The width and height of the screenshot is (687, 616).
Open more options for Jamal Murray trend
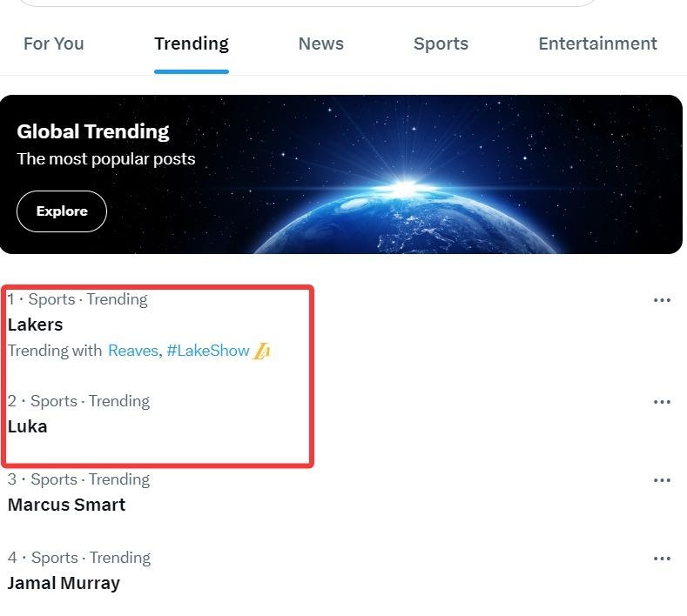click(x=662, y=559)
